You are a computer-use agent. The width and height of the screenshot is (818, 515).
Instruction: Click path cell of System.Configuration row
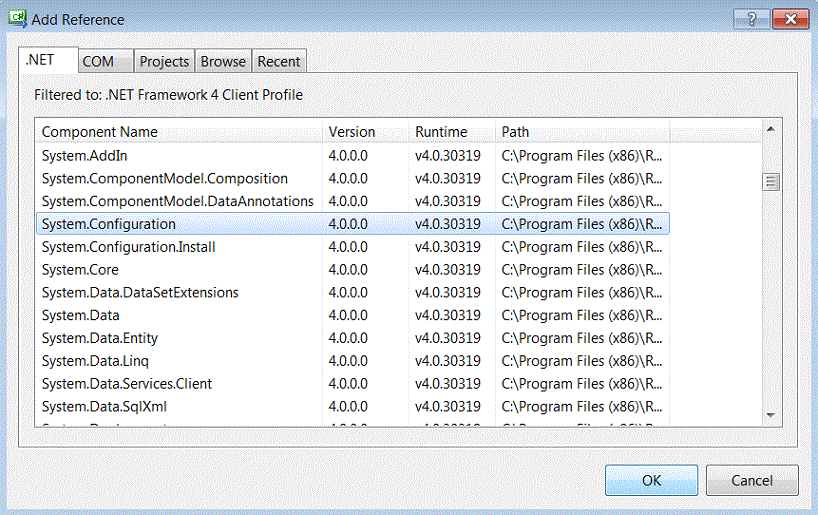(582, 224)
